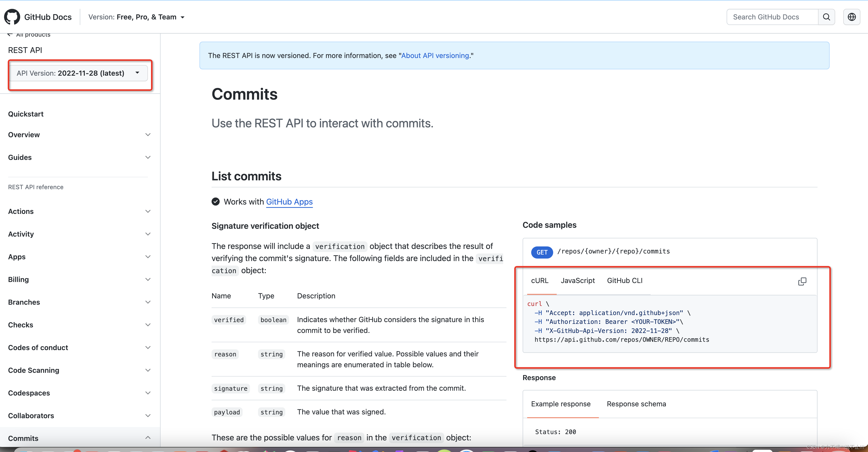The height and width of the screenshot is (452, 868).
Task: Click the X-GitHub-Api-Version header line
Action: click(x=606, y=331)
